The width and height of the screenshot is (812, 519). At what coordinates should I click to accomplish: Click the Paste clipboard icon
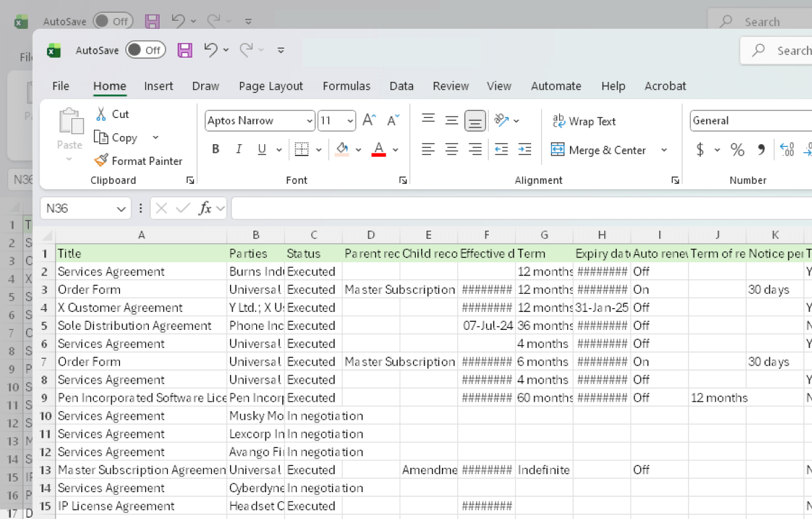point(70,121)
